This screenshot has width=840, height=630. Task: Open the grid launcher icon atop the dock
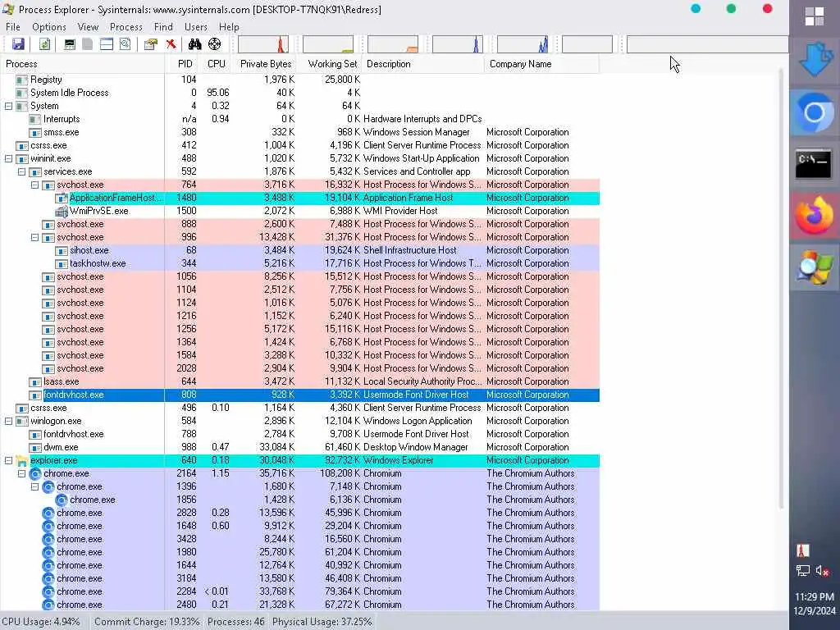[x=815, y=16]
